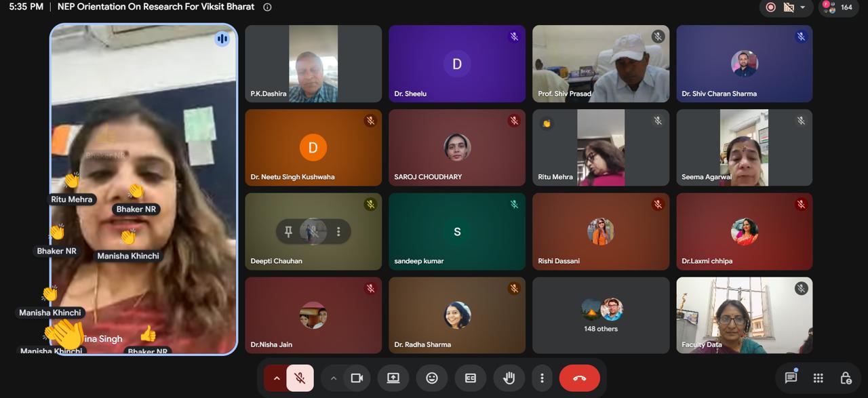Select the sandeep kumar tile
Viewport: 868px width, 398px height.
click(x=457, y=232)
